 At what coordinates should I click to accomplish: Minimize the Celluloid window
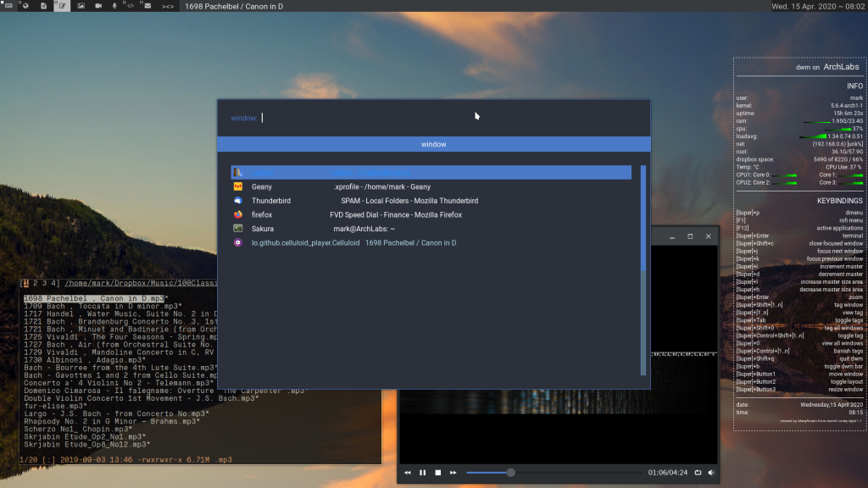(x=672, y=237)
